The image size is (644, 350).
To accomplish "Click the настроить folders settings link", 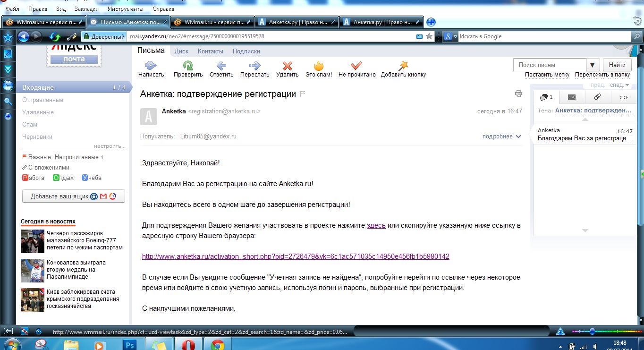I will point(110,146).
